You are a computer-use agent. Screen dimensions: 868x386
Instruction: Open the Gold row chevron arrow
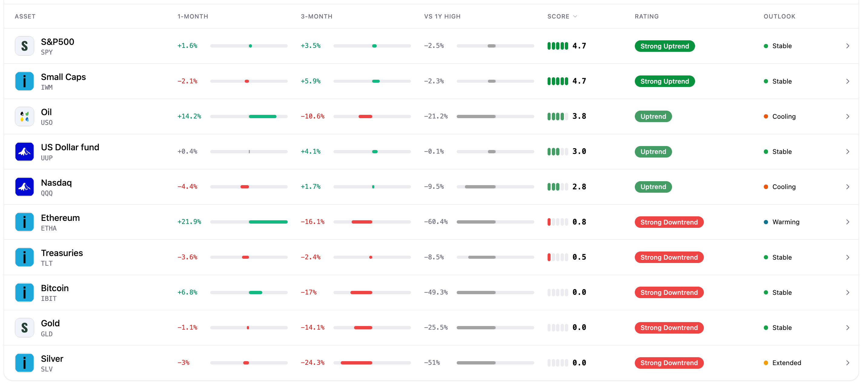(848, 328)
